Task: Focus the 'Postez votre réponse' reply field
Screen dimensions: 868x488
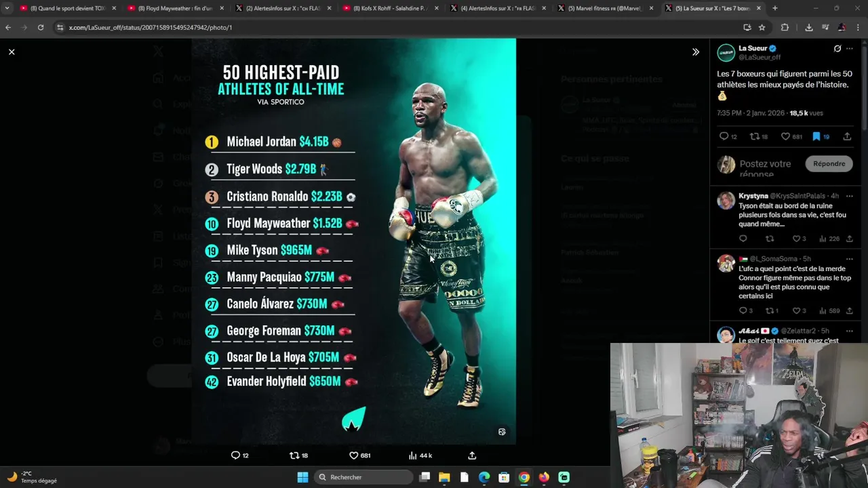Action: [x=766, y=168]
